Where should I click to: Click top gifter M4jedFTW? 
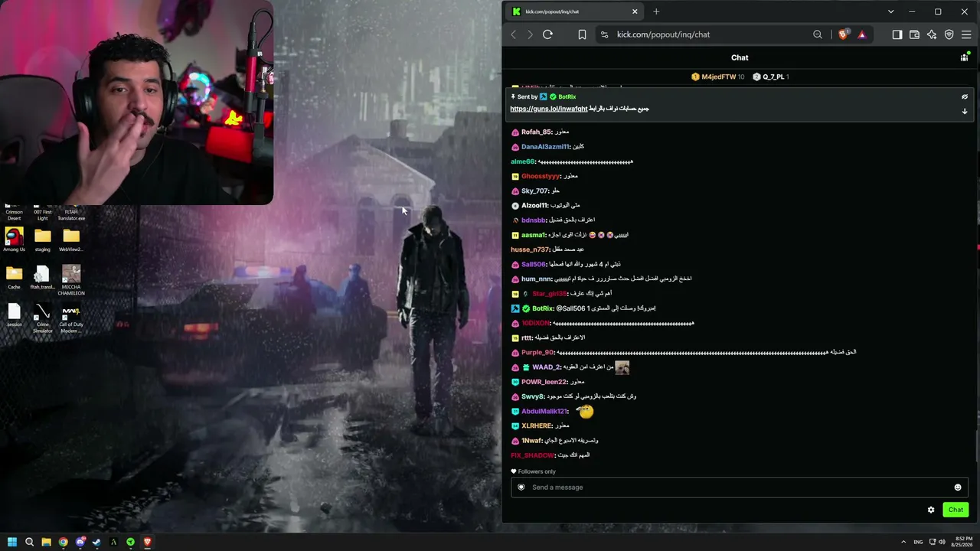pos(718,77)
